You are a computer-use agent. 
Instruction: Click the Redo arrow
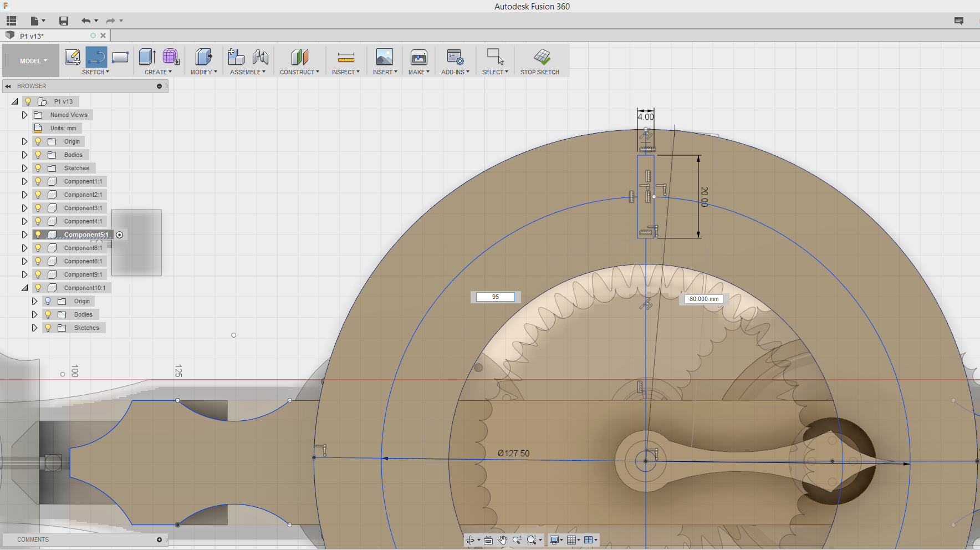click(x=111, y=21)
